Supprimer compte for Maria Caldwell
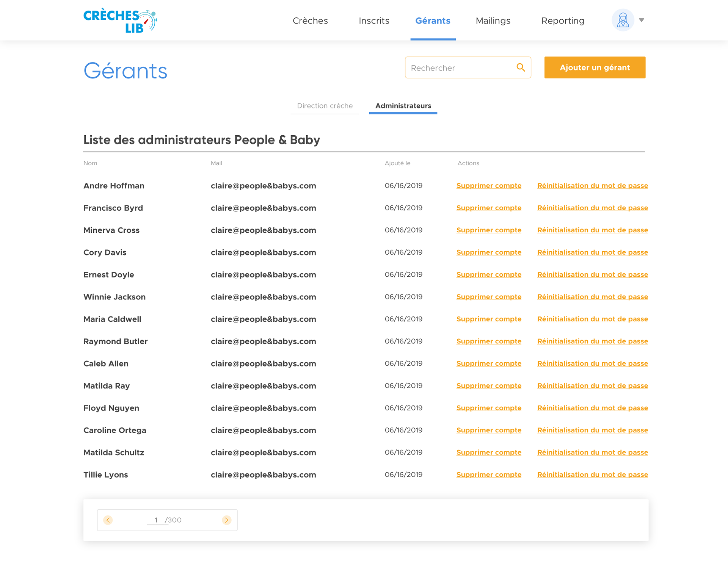This screenshot has width=728, height=578. point(489,319)
